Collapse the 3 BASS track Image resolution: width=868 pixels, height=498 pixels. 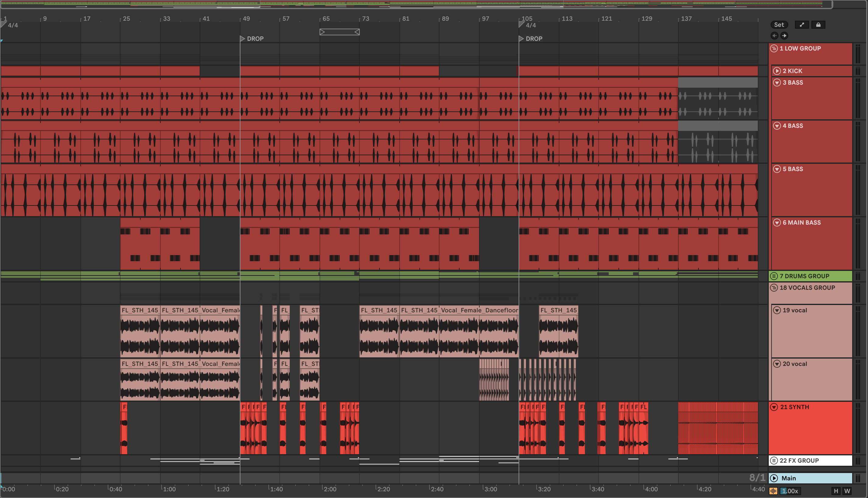[777, 82]
